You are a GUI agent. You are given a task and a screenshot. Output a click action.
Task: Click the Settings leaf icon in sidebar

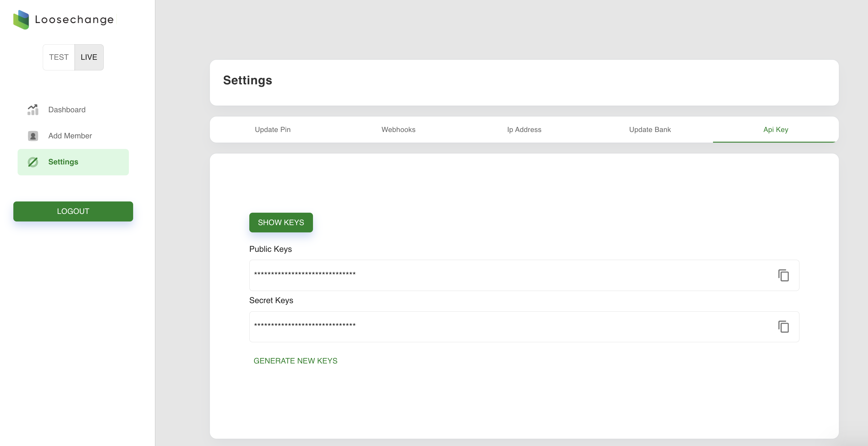point(33,162)
